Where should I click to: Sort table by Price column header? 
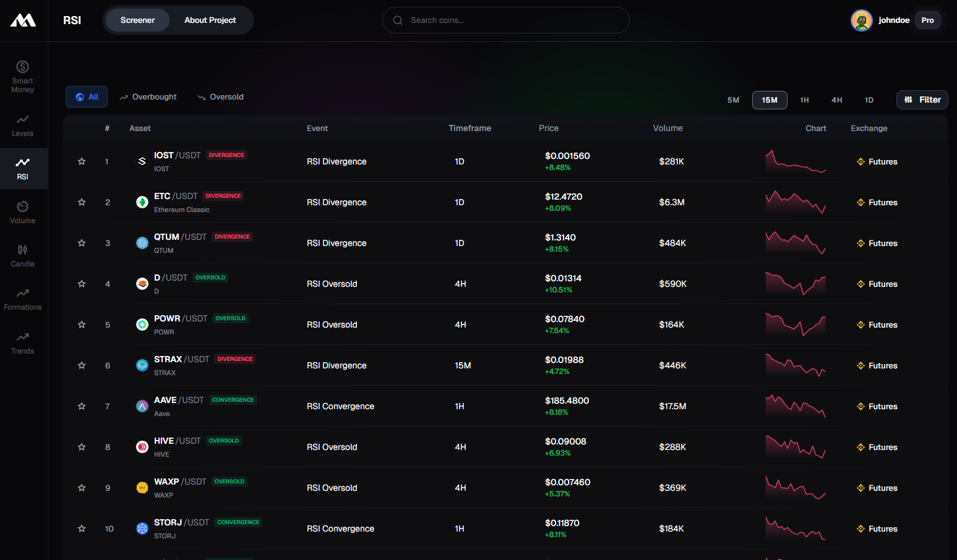click(x=548, y=128)
